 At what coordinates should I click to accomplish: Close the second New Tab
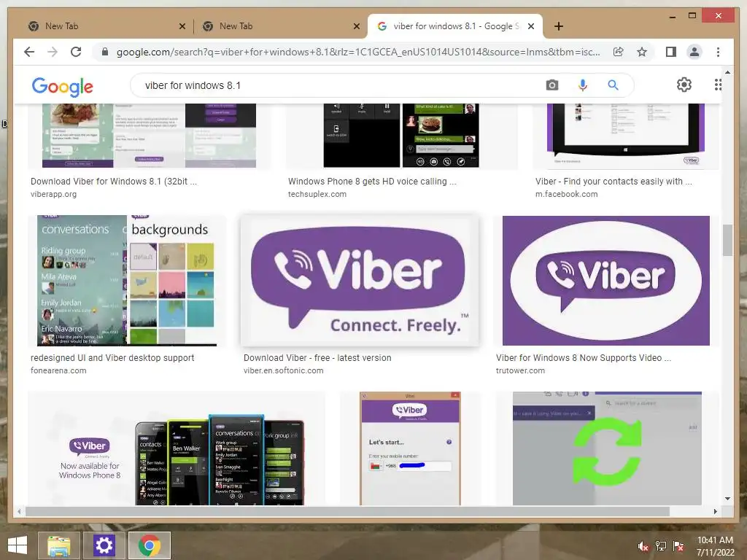[x=356, y=26]
